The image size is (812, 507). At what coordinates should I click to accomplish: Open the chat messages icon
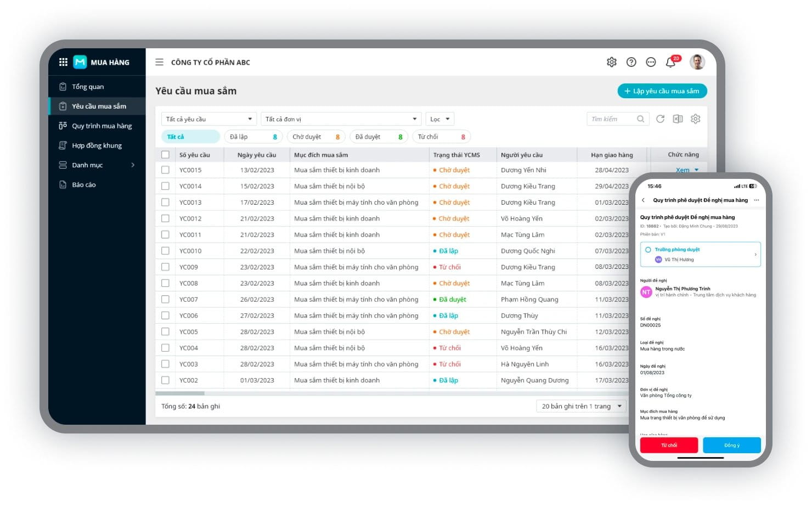(x=651, y=62)
